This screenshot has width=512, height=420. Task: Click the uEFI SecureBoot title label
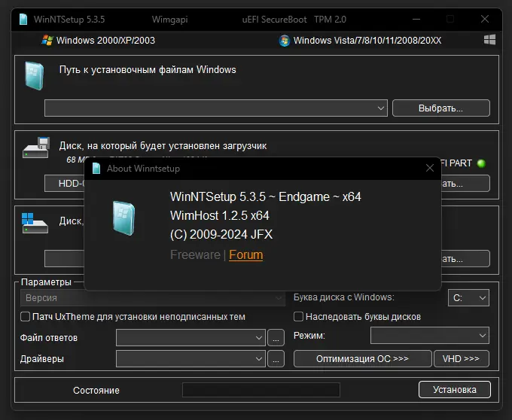274,20
